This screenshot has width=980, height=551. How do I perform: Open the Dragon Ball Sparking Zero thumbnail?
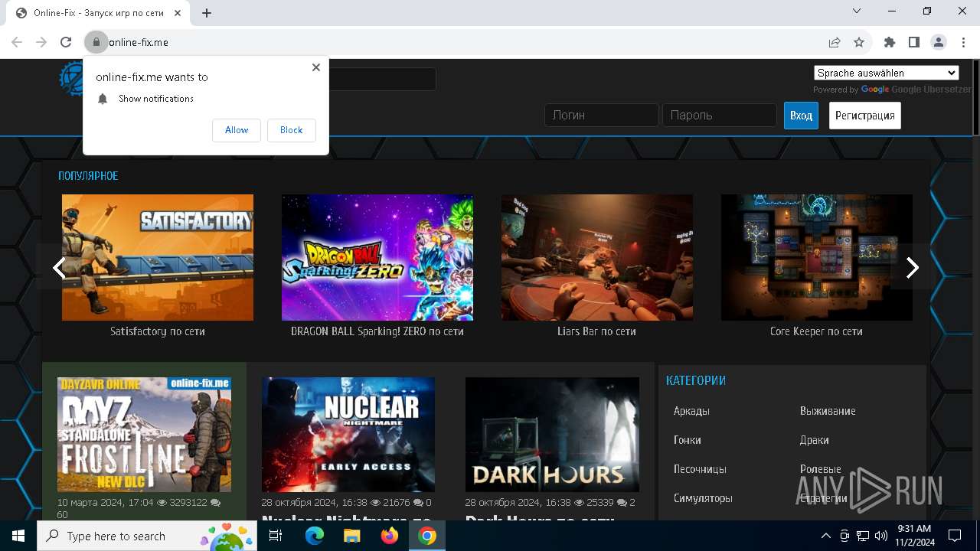(x=377, y=257)
